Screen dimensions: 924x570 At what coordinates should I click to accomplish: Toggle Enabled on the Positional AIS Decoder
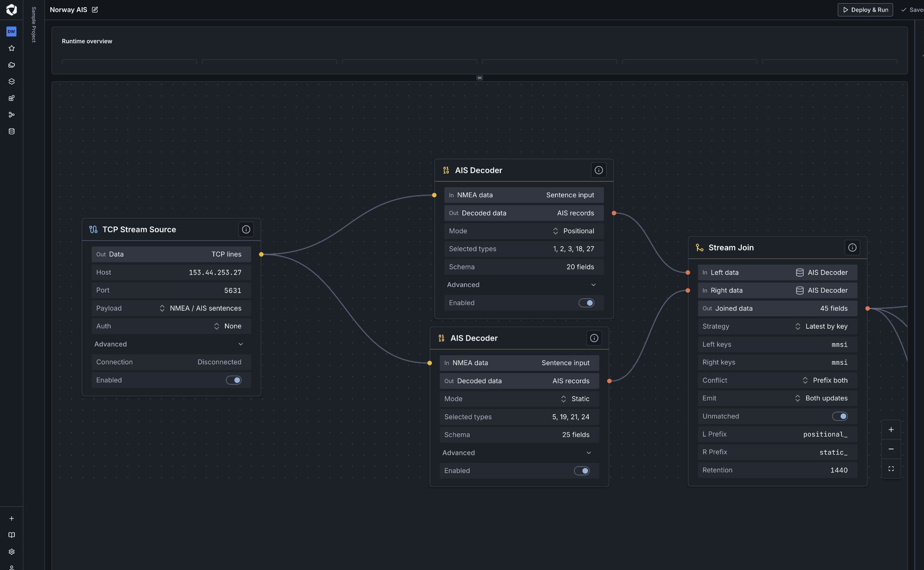click(586, 303)
